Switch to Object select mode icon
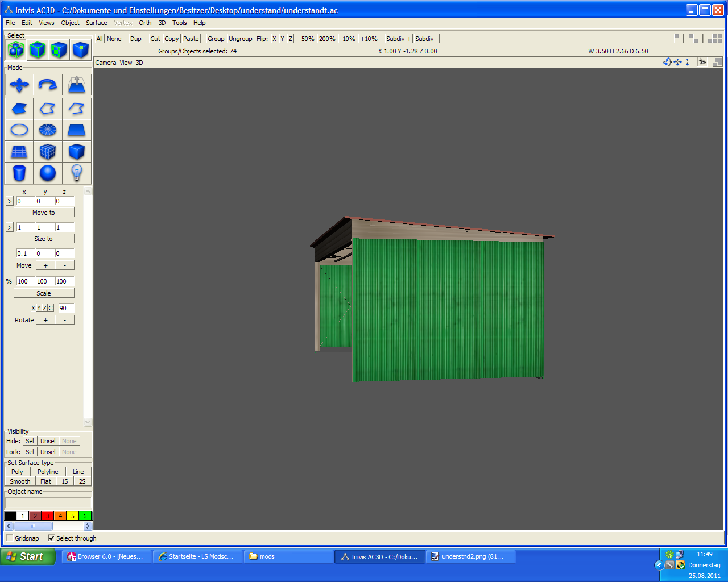 (38, 50)
